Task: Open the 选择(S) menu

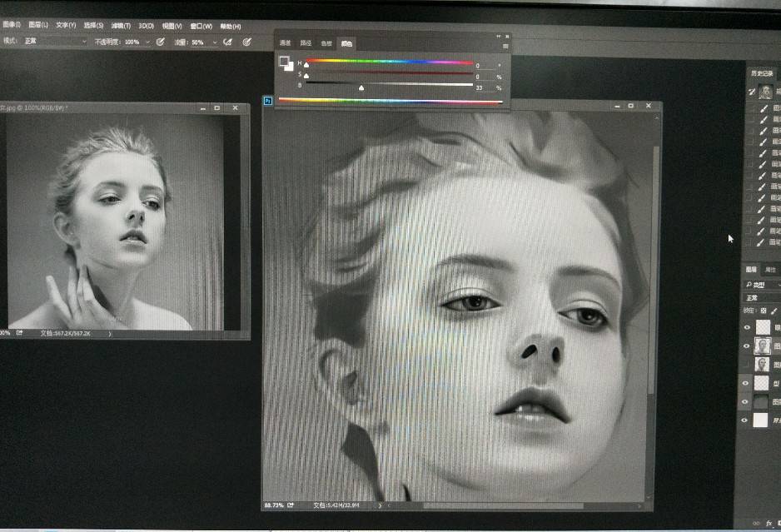Action: click(x=93, y=26)
